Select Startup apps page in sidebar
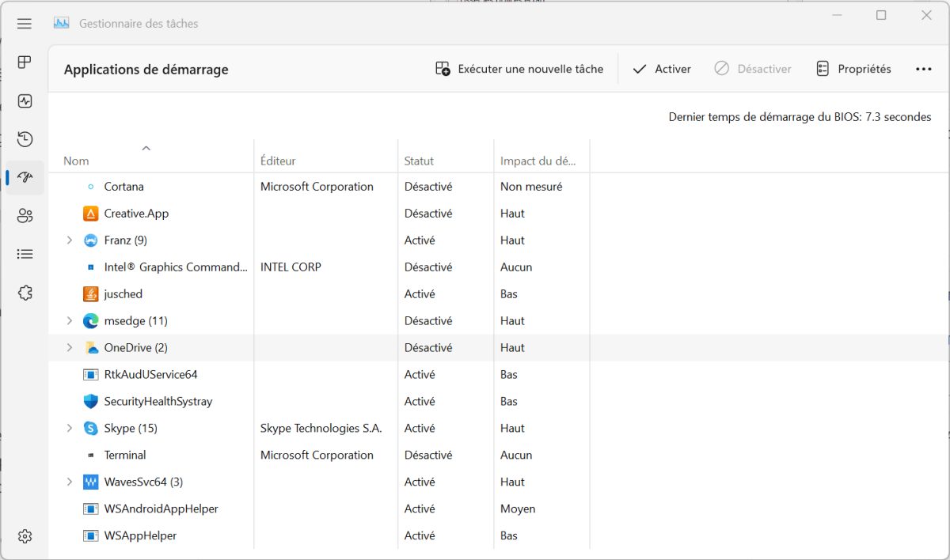This screenshot has height=560, width=950. coord(25,177)
